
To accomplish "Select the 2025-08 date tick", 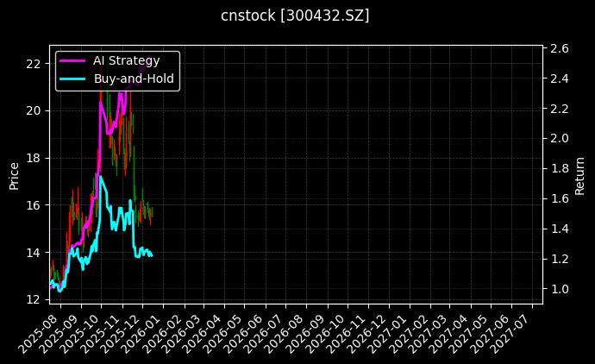I will coord(41,331).
